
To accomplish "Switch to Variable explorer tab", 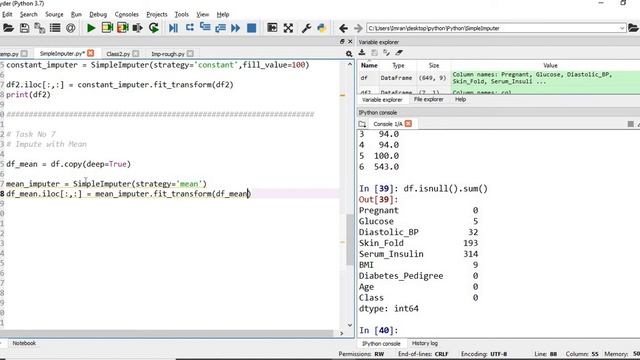I will pyautogui.click(x=382, y=100).
